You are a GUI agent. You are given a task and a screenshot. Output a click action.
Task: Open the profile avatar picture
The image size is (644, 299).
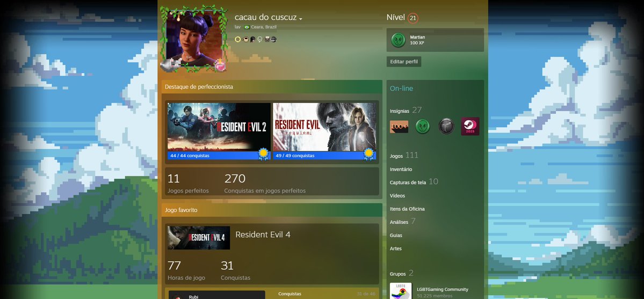193,39
